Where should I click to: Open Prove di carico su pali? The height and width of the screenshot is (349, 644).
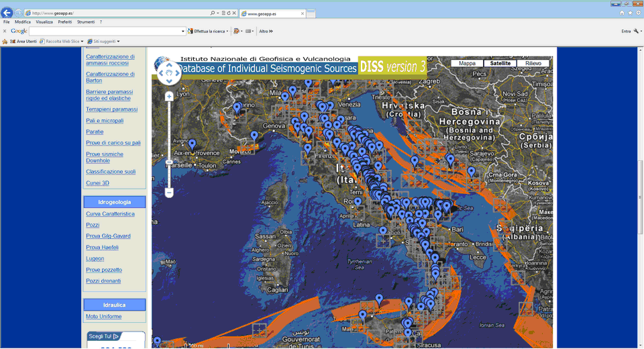[113, 143]
